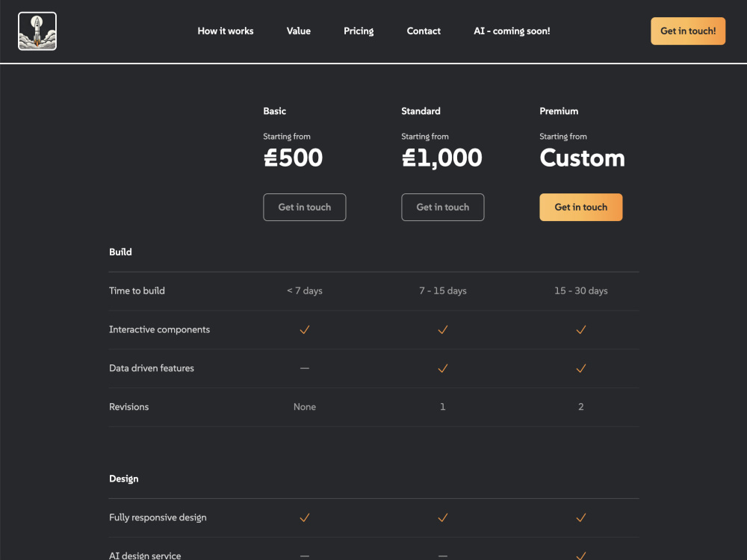Click the Basic checkmark for Fully responsive design

(305, 517)
